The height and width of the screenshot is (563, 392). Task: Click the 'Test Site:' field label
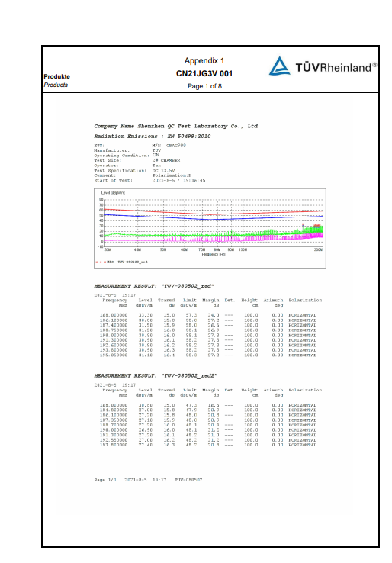(x=108, y=160)
